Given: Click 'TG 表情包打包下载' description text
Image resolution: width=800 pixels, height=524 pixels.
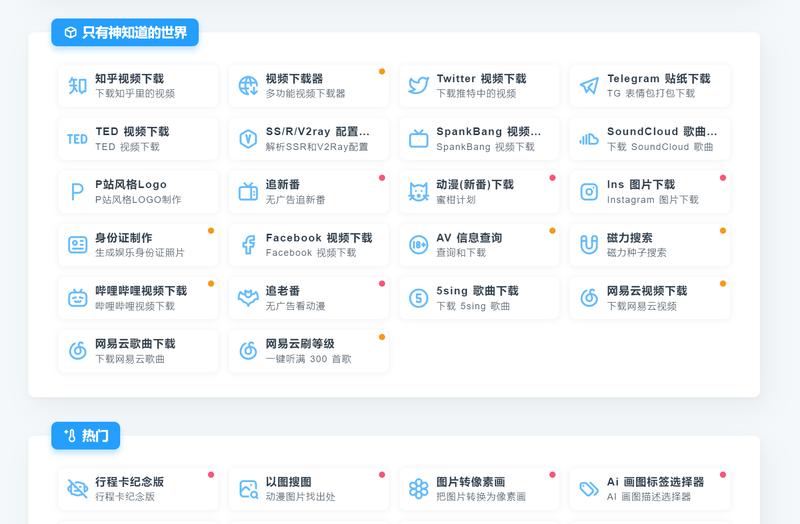Looking at the screenshot, I should pos(651,93).
